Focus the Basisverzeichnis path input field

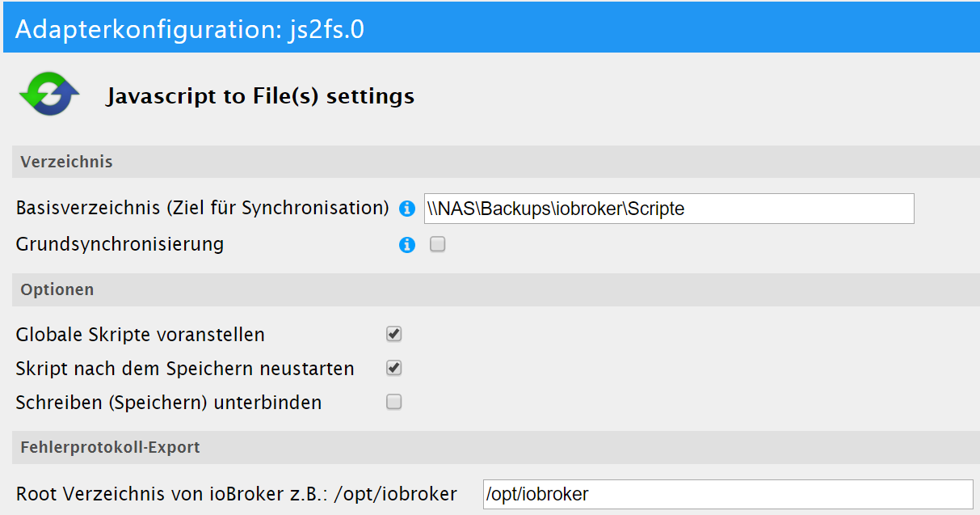click(x=668, y=209)
